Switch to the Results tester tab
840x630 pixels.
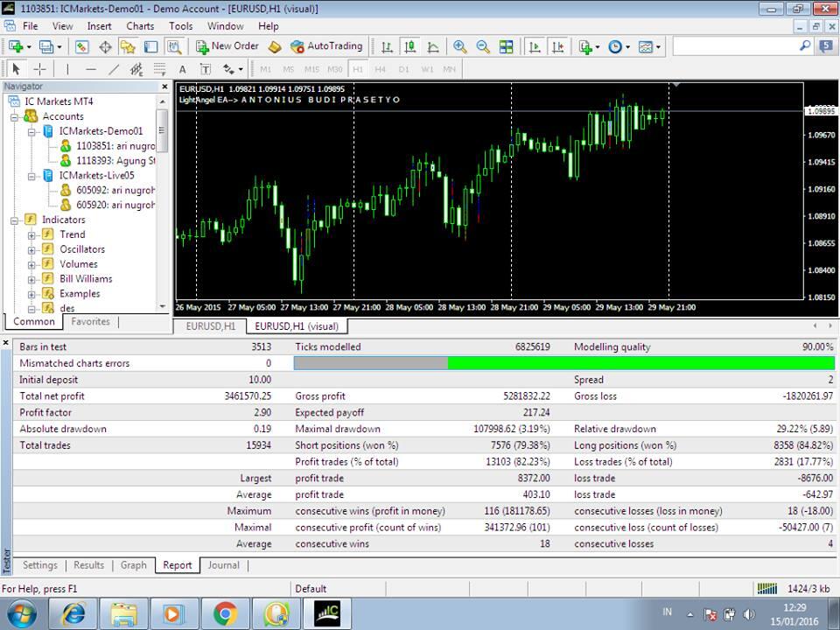click(x=89, y=565)
